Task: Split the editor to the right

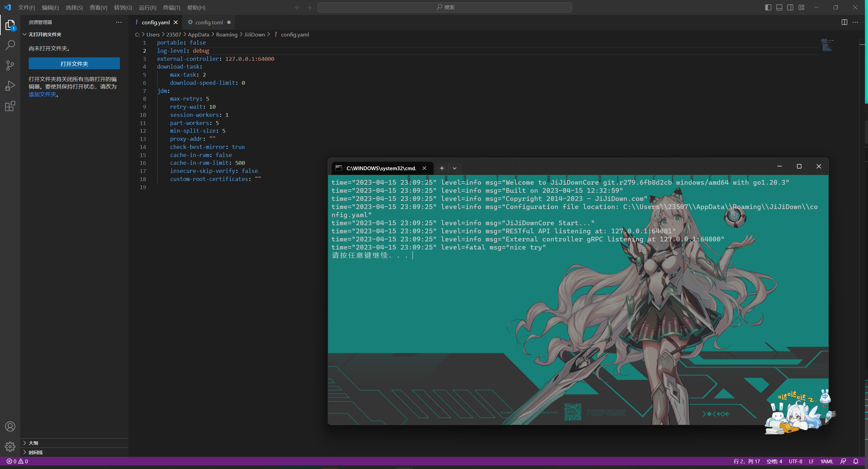Action: tap(844, 22)
